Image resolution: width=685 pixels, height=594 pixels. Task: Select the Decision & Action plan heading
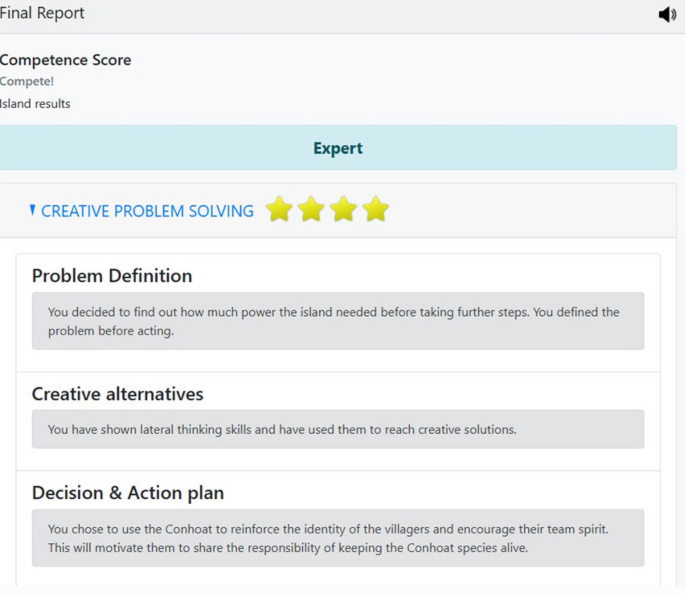point(128,493)
